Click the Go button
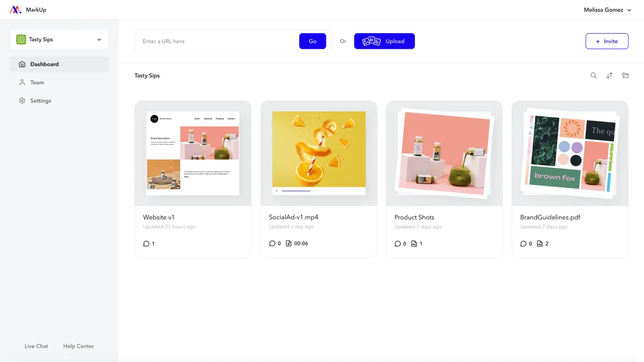 point(313,41)
